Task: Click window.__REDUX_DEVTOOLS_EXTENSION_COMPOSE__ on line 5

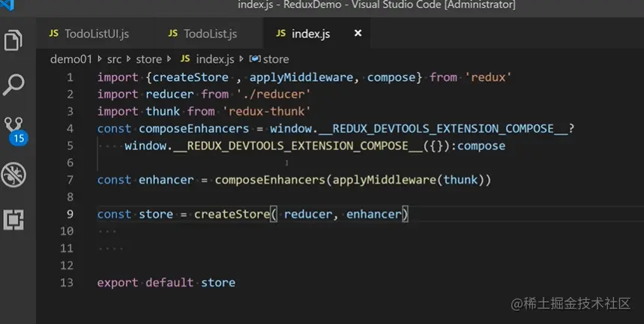Action: (x=274, y=145)
